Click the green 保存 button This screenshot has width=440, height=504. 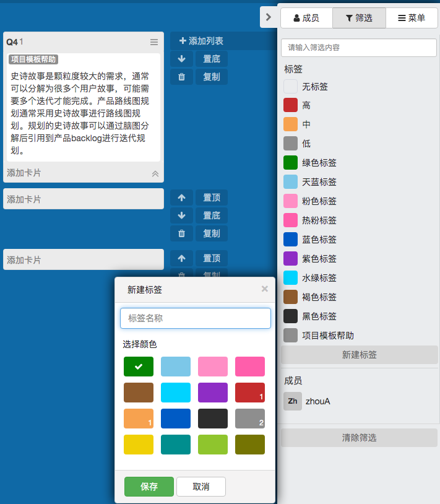coord(149,487)
